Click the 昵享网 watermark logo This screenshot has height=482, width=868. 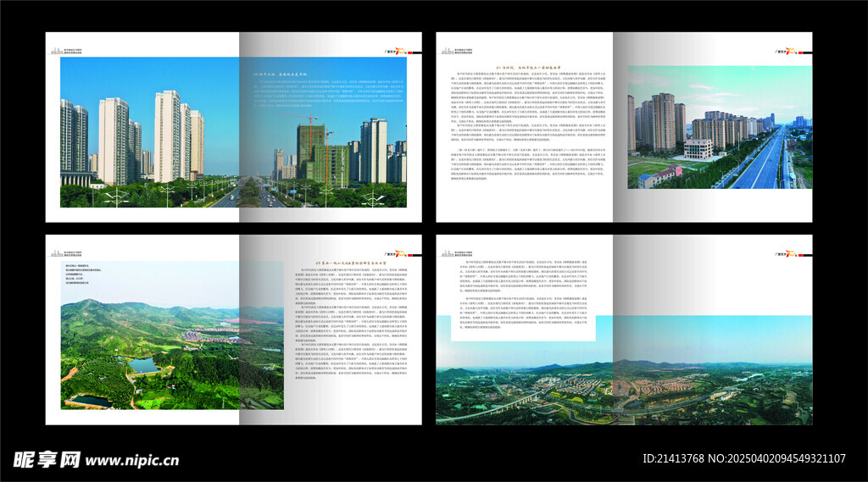pos(47,460)
